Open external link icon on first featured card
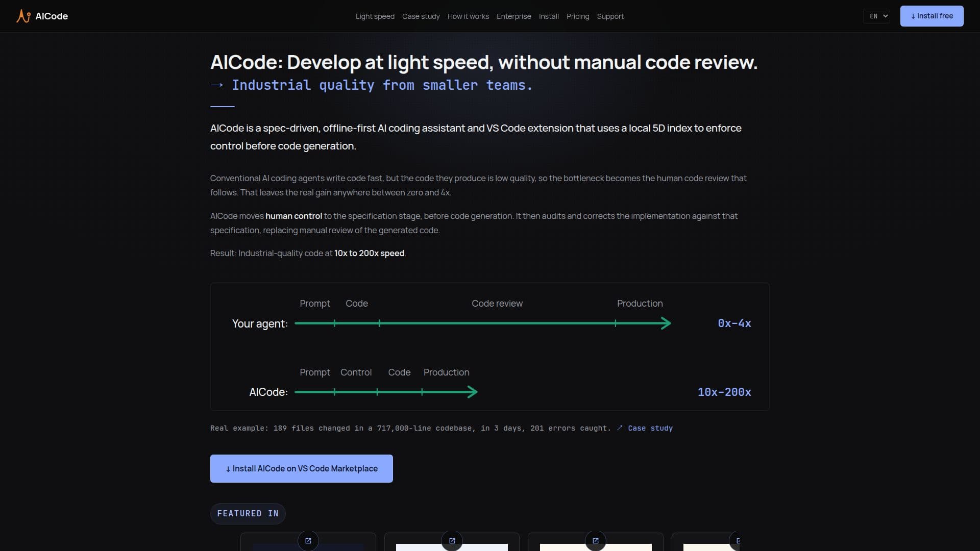 click(x=308, y=541)
